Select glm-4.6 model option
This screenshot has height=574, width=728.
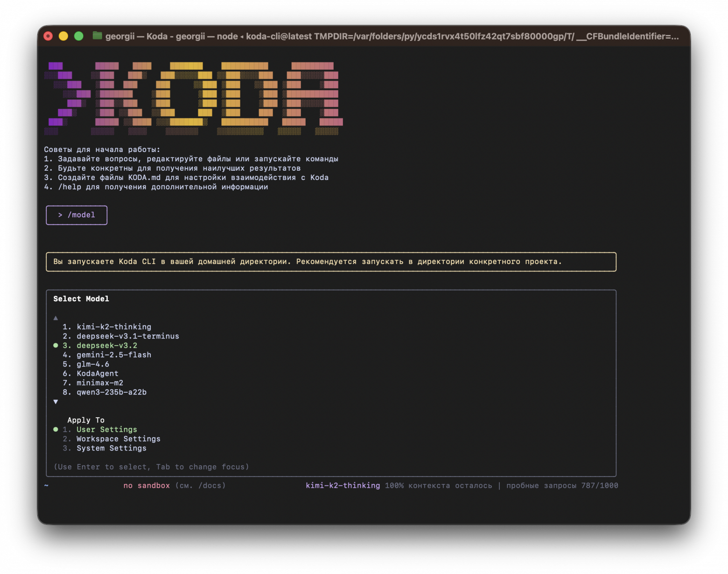click(92, 364)
